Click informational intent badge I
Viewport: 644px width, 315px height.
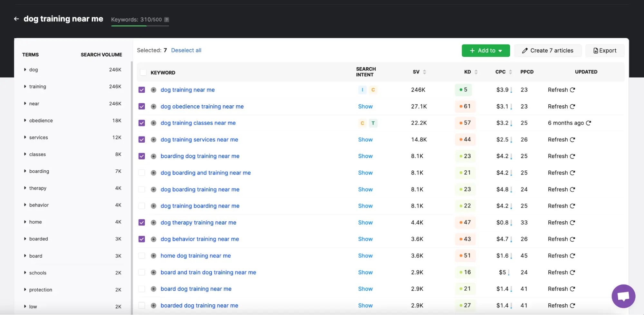tap(362, 90)
